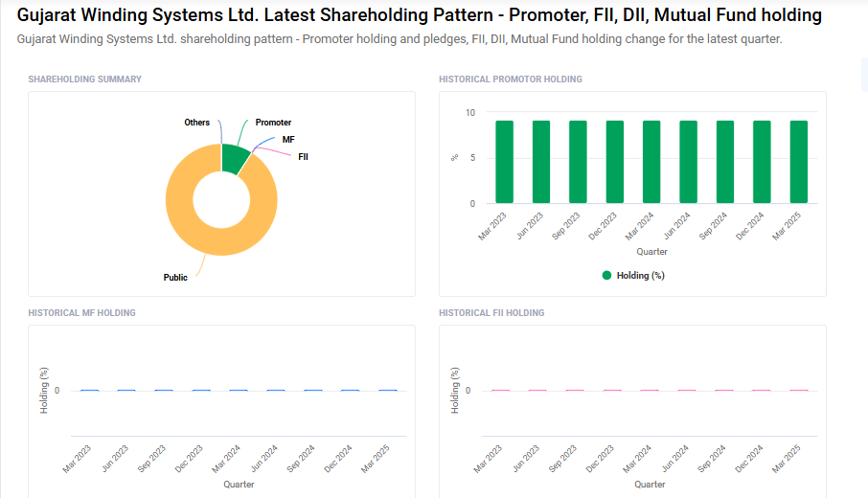Click Mar 2023 point in MF holding chart
Viewport: 868px width, 498px height.
90,390
